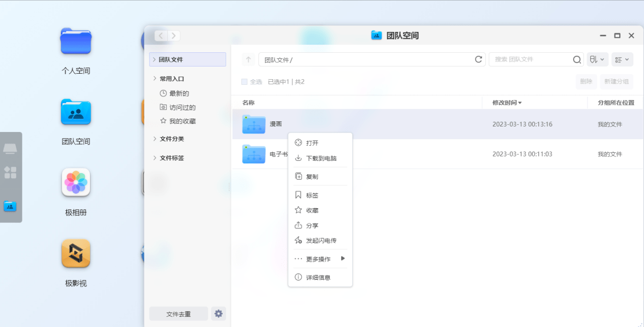Click the up-folder arrow icon
The image size is (644, 327).
(248, 59)
